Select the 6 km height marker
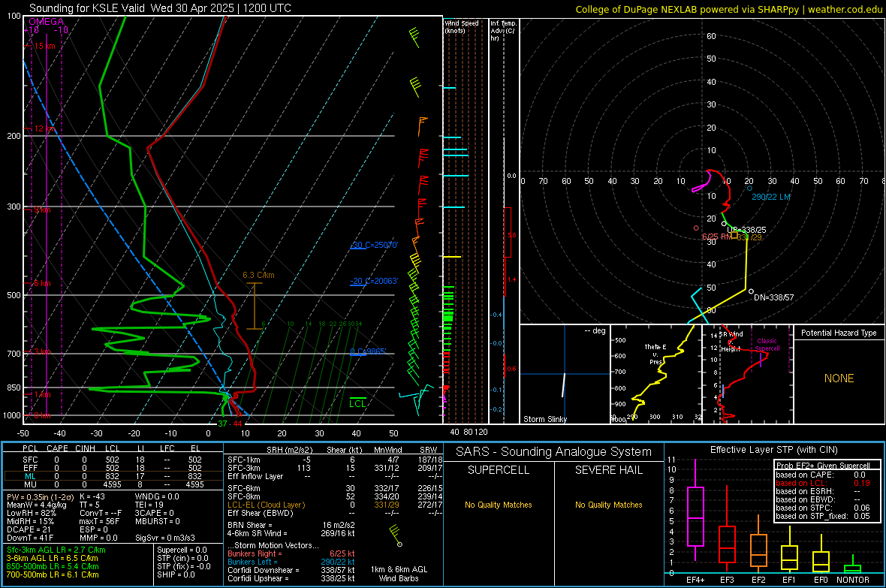886x588 pixels. tap(42, 283)
